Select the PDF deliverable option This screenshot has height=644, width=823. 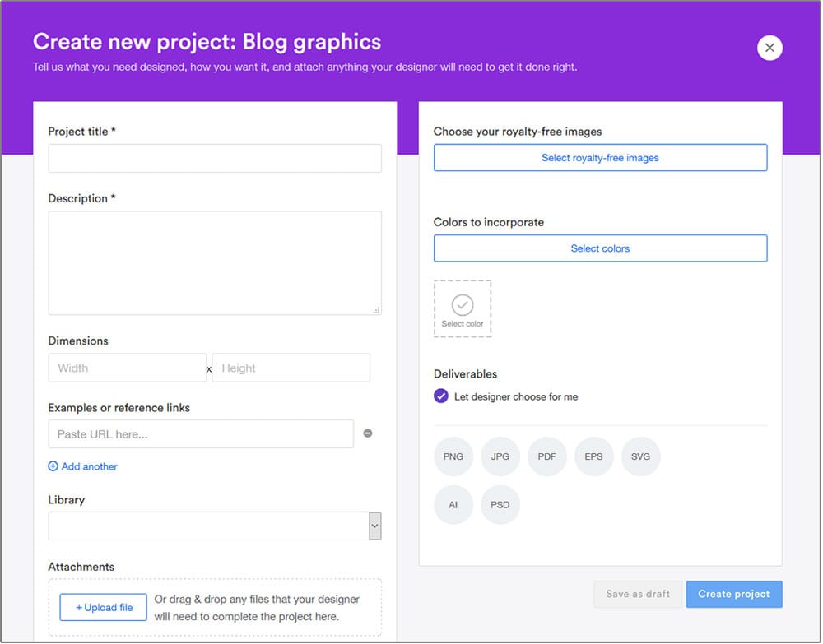tap(547, 456)
